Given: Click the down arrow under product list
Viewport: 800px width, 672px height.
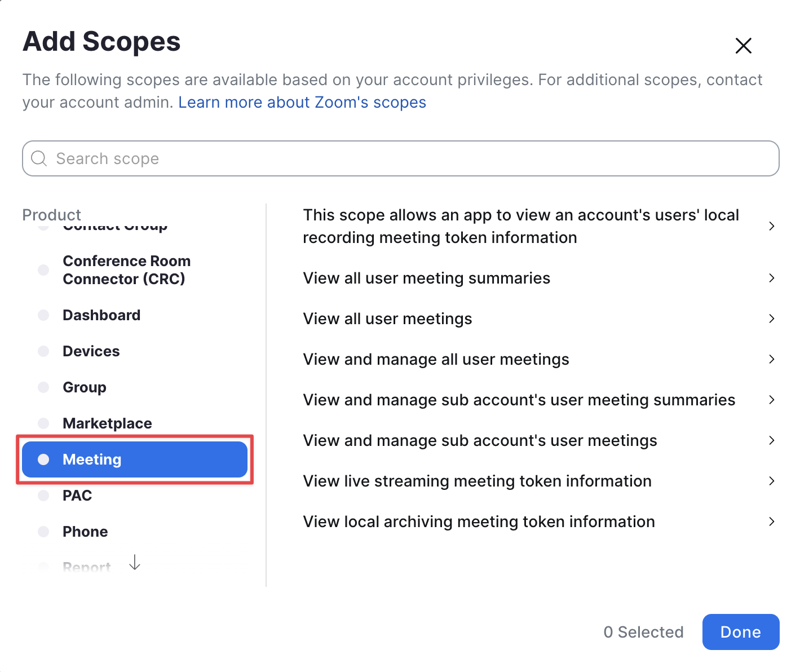Looking at the screenshot, I should pyautogui.click(x=135, y=562).
